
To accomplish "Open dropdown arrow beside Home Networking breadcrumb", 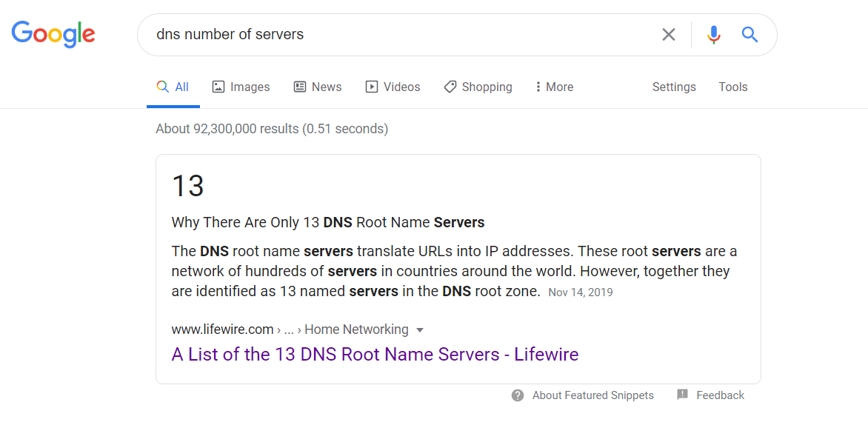I will pyautogui.click(x=420, y=330).
